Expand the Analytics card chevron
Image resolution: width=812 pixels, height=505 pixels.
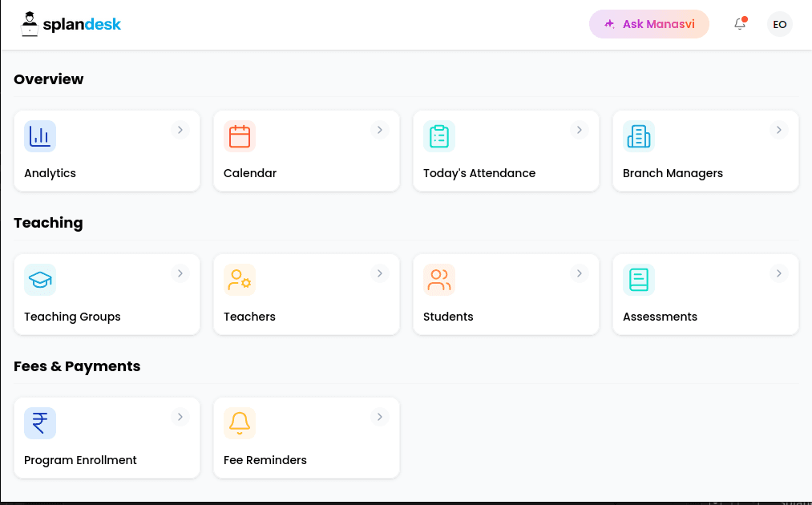click(x=180, y=130)
